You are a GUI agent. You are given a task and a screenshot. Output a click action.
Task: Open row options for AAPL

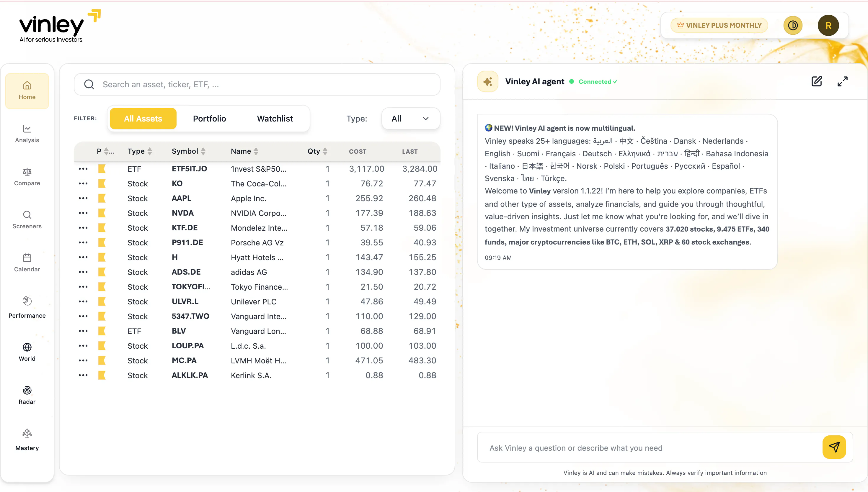tap(83, 198)
